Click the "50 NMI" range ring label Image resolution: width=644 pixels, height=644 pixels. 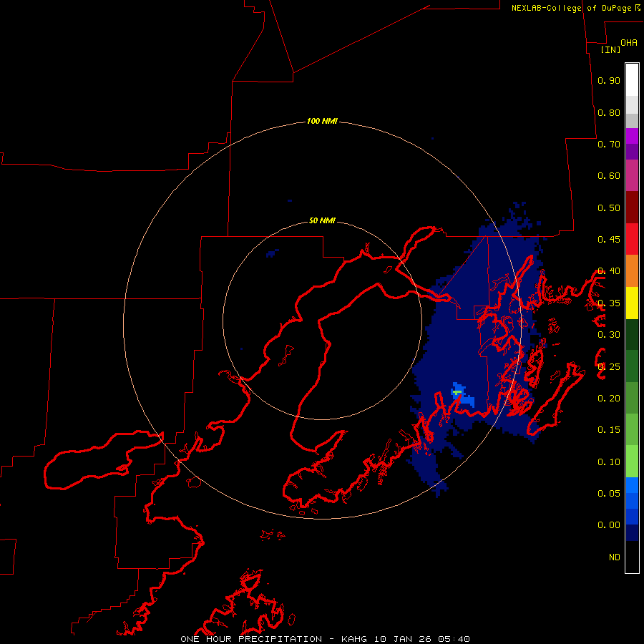(322, 221)
